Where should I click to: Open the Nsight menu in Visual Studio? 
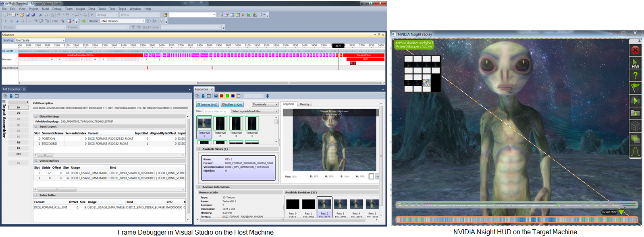(80, 8)
